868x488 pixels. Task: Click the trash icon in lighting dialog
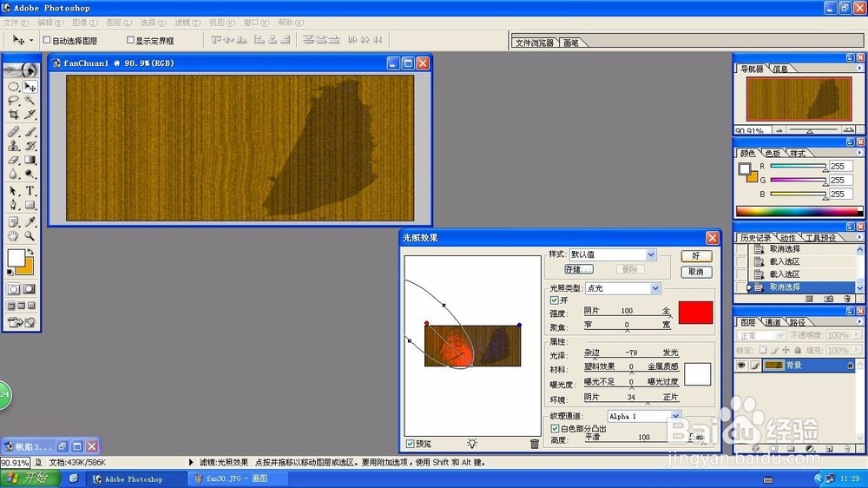click(x=534, y=443)
